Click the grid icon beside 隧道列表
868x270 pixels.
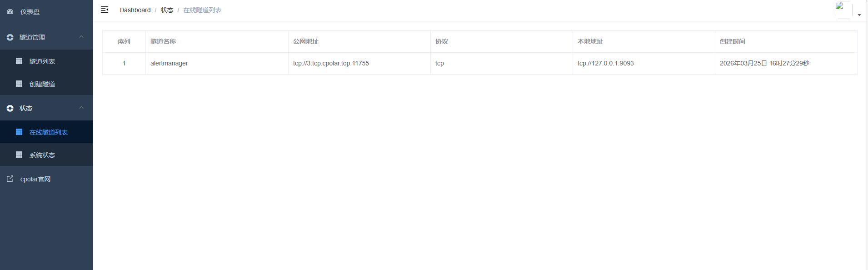click(x=19, y=61)
